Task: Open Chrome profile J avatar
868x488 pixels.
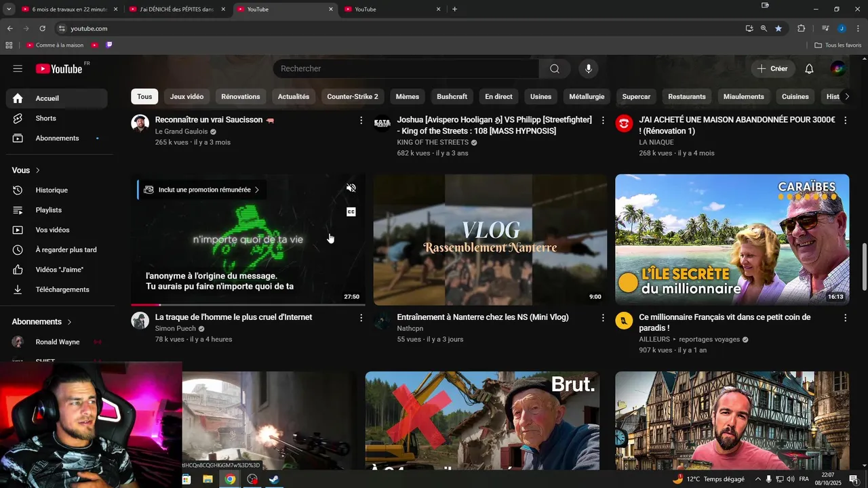Action: pyautogui.click(x=842, y=28)
